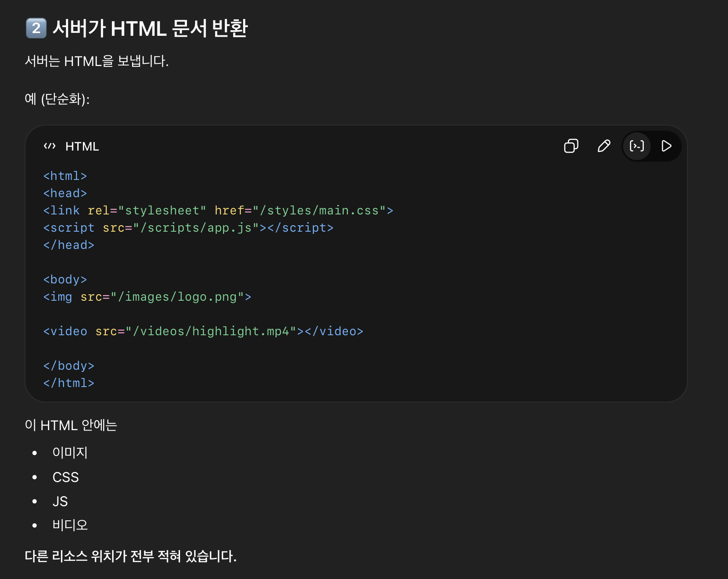Viewport: 728px width, 579px height.
Task: Click the img src="/images/logo.png" code line
Action: (147, 297)
